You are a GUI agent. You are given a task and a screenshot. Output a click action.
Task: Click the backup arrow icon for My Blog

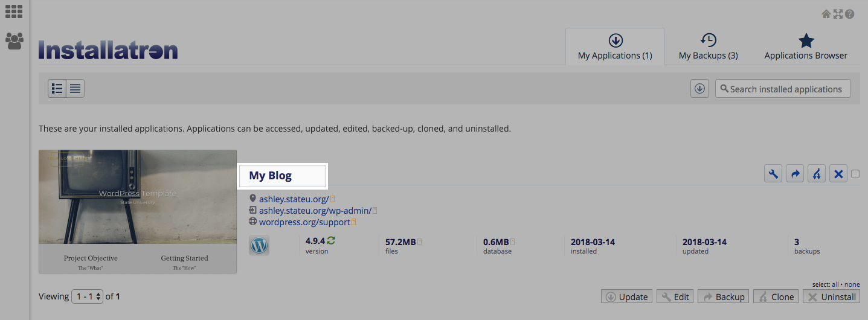(795, 174)
